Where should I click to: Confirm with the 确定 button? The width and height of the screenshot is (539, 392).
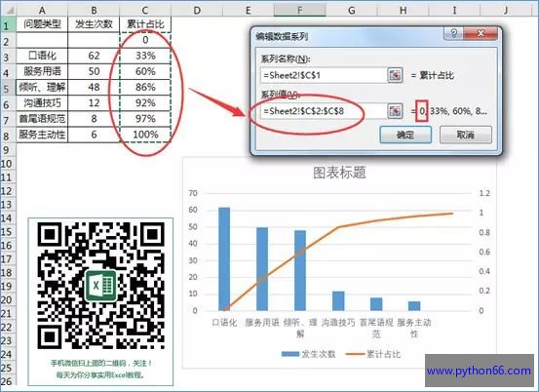coord(405,135)
